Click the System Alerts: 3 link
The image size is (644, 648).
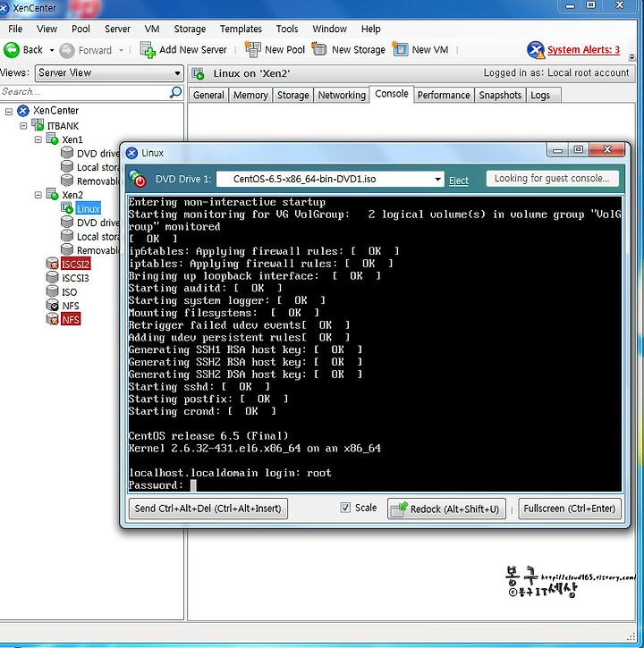pyautogui.click(x=583, y=49)
